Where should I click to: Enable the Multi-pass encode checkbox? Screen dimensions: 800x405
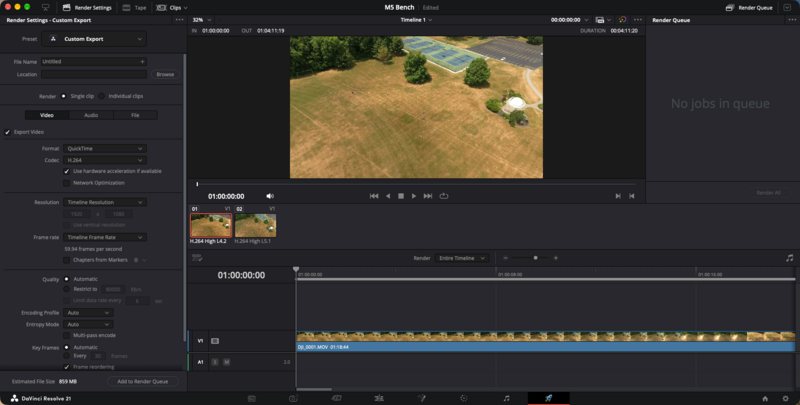point(66,335)
